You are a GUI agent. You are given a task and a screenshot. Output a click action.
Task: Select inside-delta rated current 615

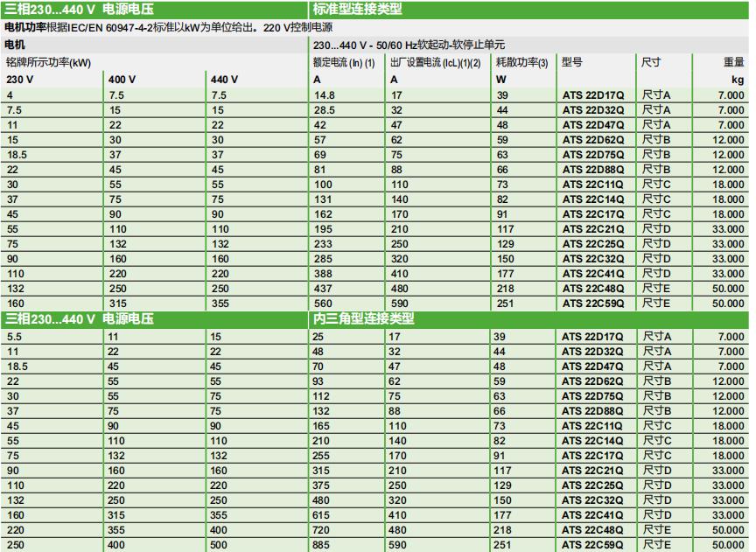point(321,515)
